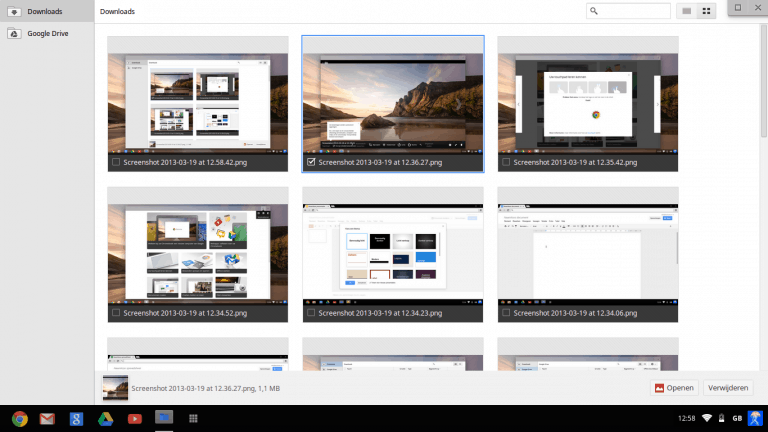768x432 pixels.
Task: Click the clock showing 12:58
Action: (686, 418)
